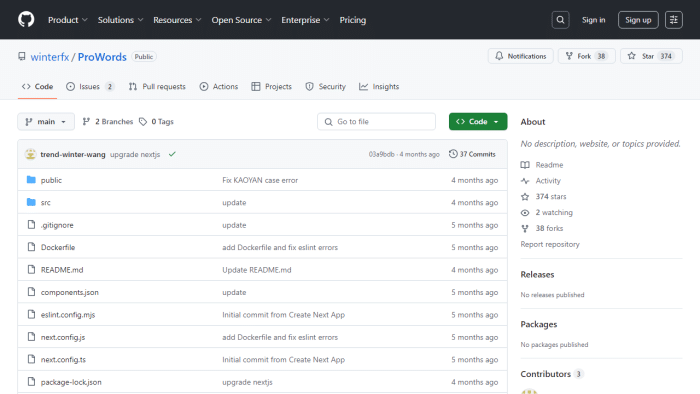Open the green Code dropdown button
Screen dimensions: 700x394
(x=478, y=121)
